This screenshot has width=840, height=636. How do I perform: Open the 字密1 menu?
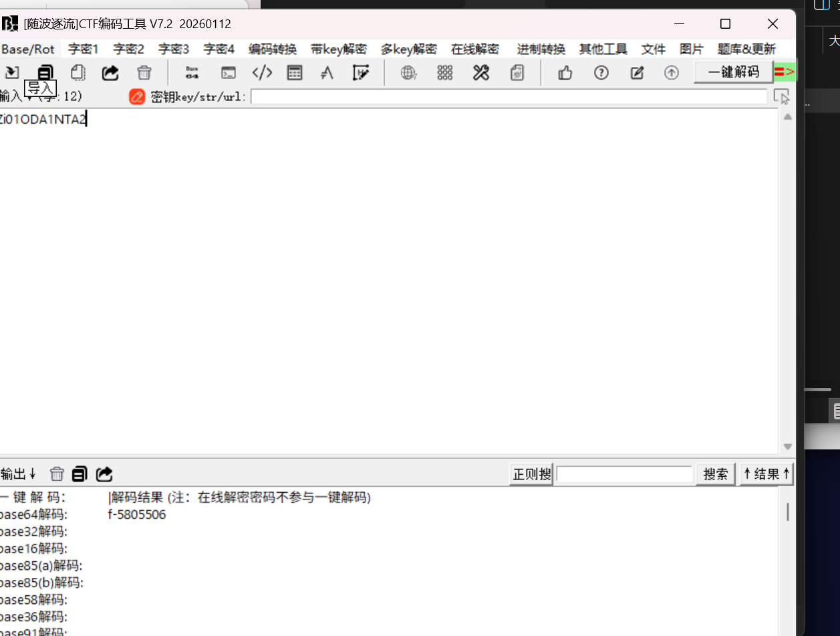(x=84, y=49)
